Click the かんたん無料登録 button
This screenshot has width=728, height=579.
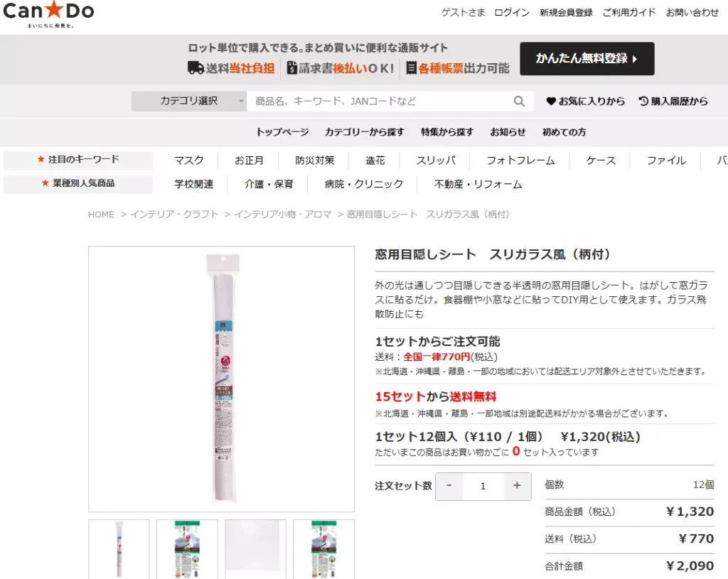(587, 59)
